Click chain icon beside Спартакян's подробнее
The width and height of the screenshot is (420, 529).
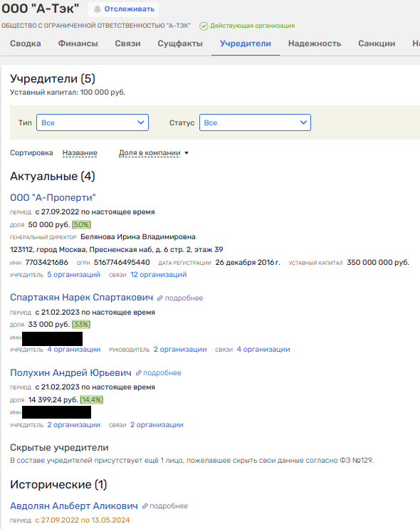160,298
